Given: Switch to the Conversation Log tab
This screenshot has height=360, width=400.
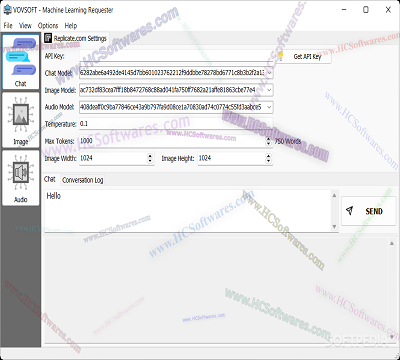Looking at the screenshot, I should click(x=83, y=180).
